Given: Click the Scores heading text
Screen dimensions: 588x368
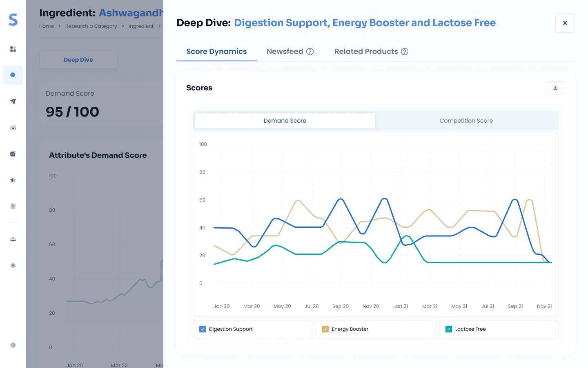Looking at the screenshot, I should tap(199, 88).
